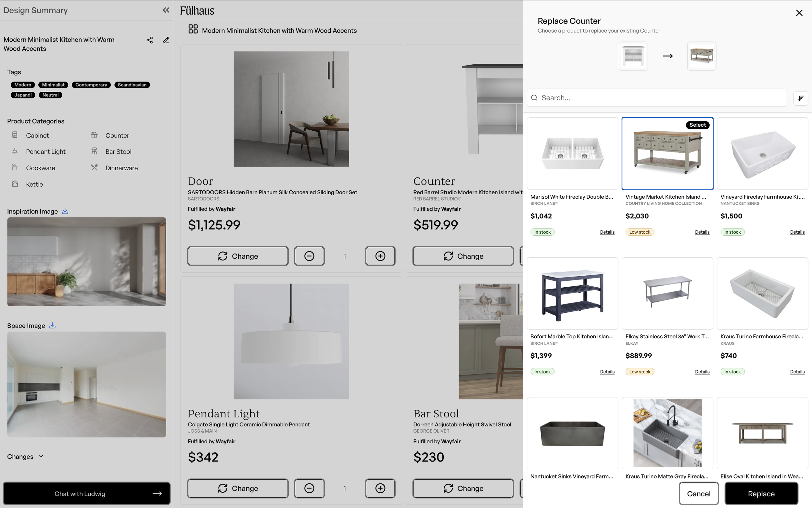Toggle the Japandi tag
812x508 pixels.
[x=23, y=95]
